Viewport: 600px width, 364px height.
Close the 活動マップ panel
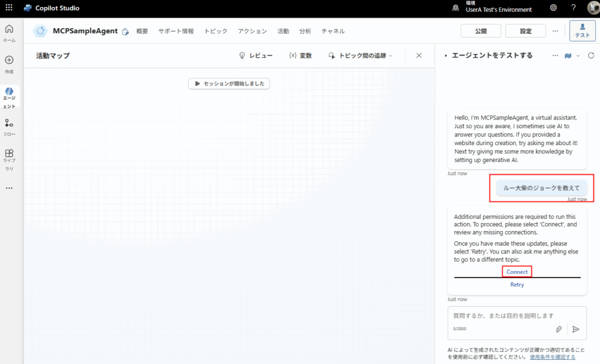click(419, 56)
